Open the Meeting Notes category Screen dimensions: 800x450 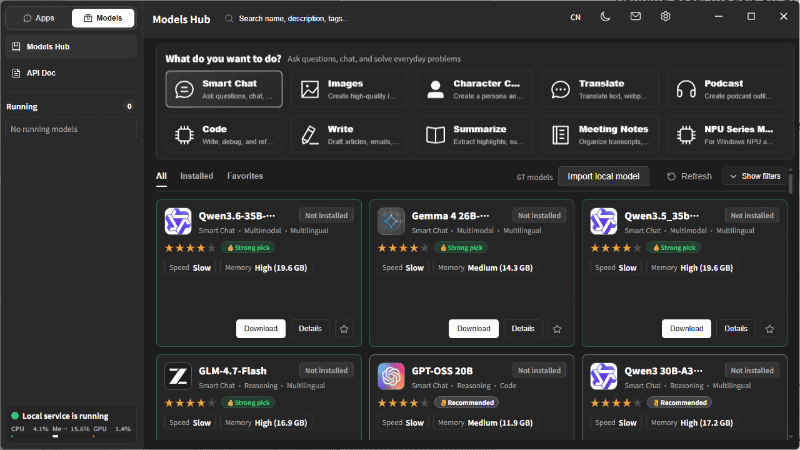tap(601, 135)
